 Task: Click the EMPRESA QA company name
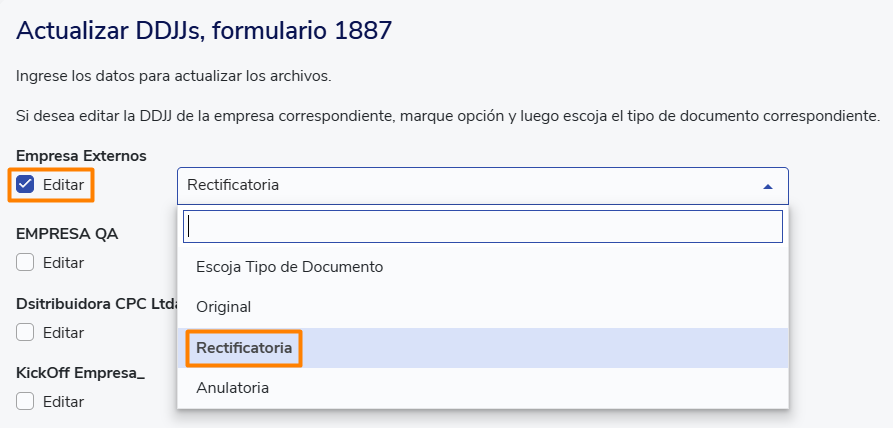pos(67,234)
